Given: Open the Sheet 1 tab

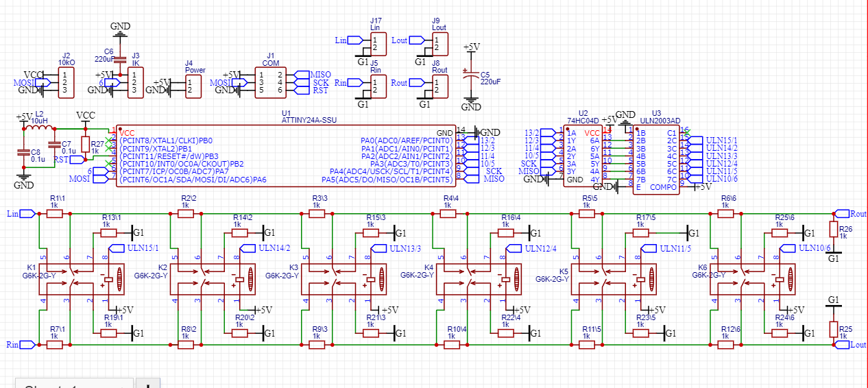Looking at the screenshot, I should coord(69,384).
